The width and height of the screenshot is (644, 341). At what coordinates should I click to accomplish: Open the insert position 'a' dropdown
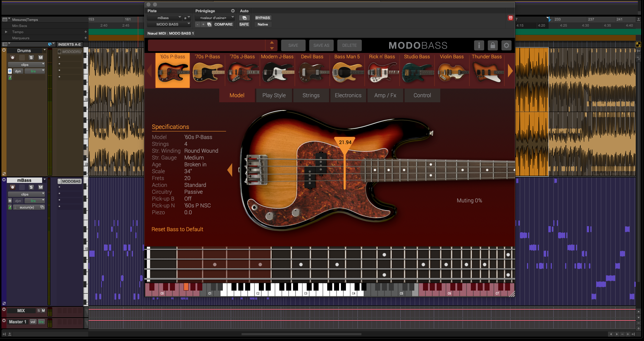[187, 18]
